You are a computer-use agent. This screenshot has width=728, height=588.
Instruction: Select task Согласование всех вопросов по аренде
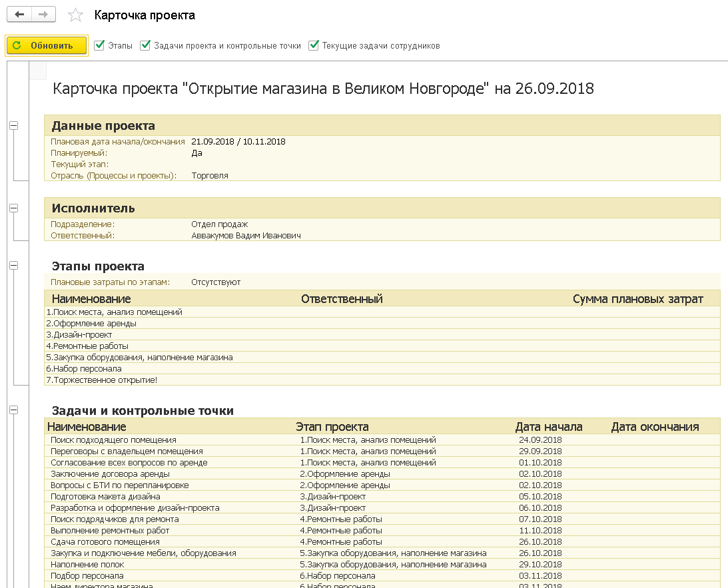click(x=129, y=463)
